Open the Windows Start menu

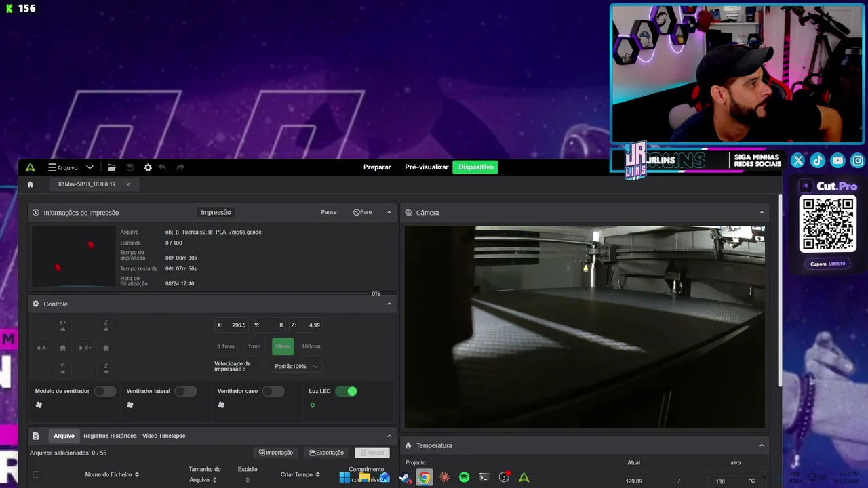point(344,478)
